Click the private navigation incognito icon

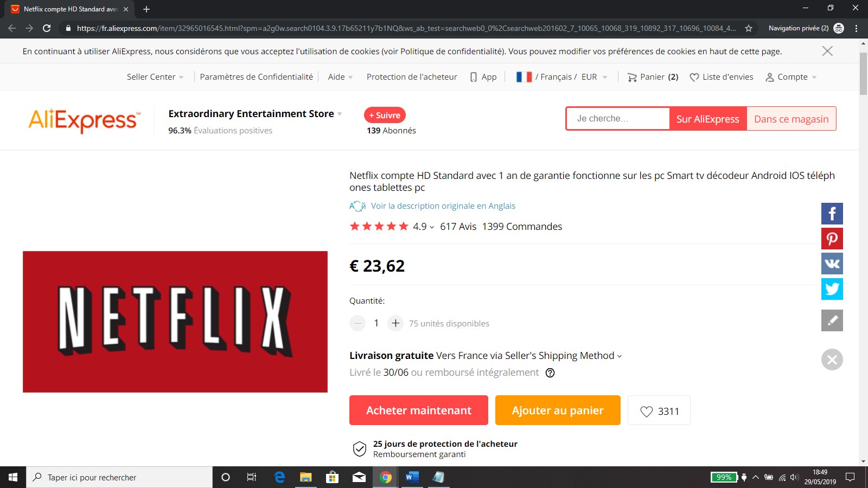click(x=839, y=28)
